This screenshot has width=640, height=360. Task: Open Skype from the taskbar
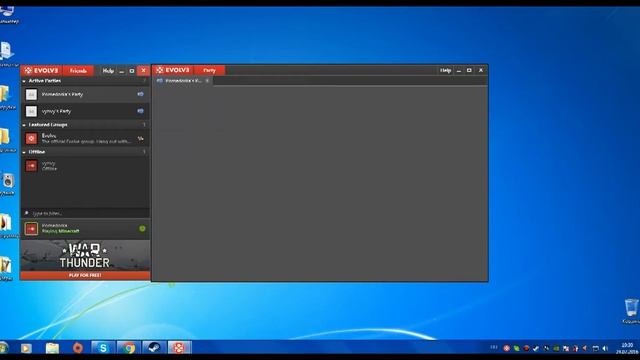[103, 348]
